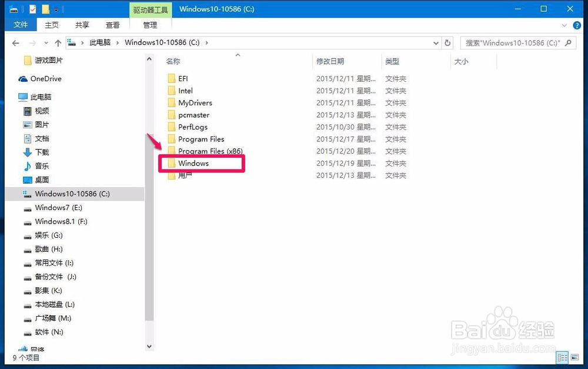Click sidebar scrollbar up arrow

(x=149, y=59)
